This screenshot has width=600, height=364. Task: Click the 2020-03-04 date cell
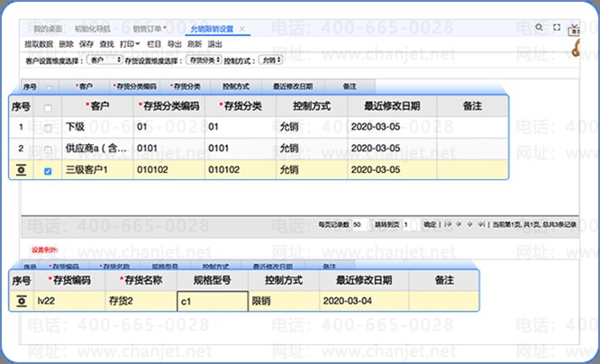364,301
